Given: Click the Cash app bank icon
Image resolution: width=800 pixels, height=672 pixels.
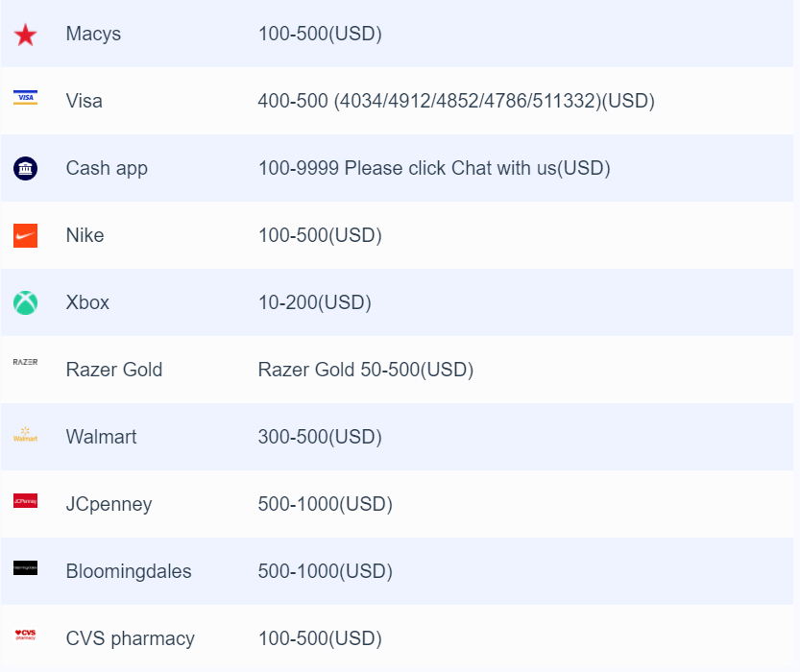Looking at the screenshot, I should point(25,168).
